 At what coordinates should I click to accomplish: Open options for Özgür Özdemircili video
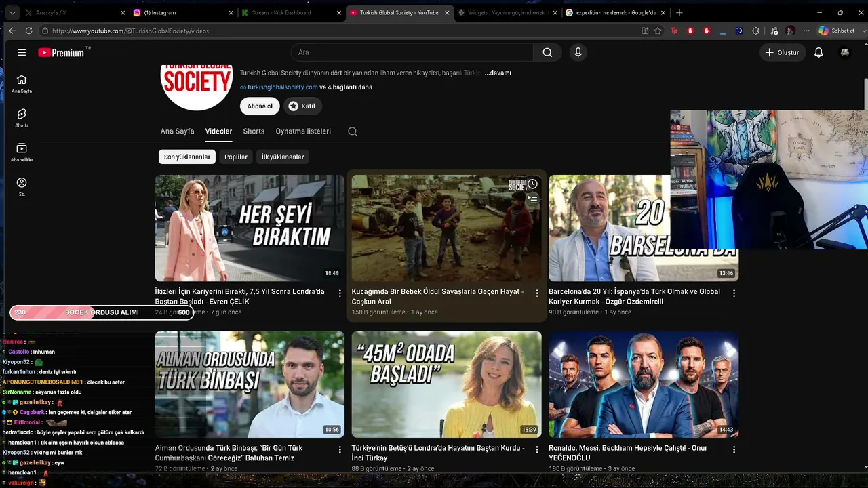point(734,293)
